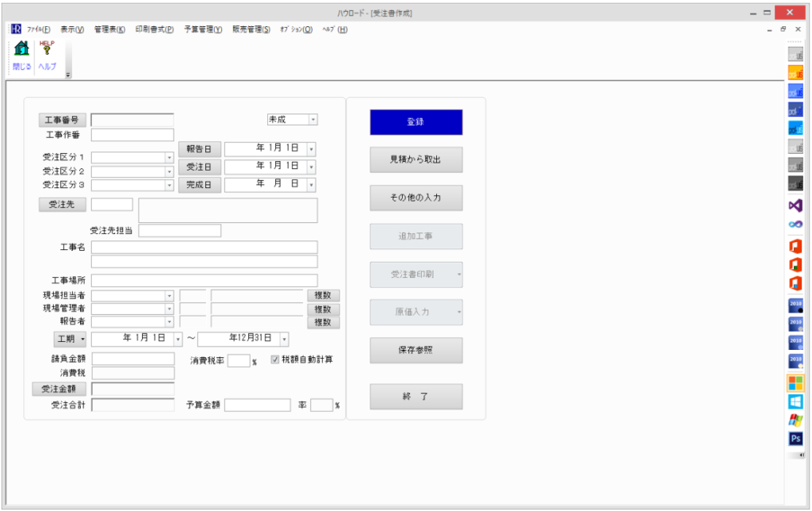Click the 保存参照 button
This screenshot has height=511, width=812.
pos(416,351)
